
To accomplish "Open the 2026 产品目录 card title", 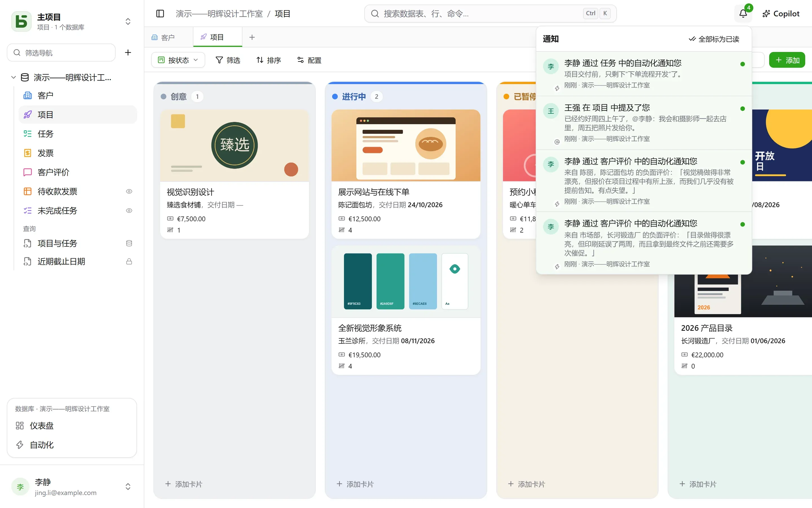I will 707,328.
